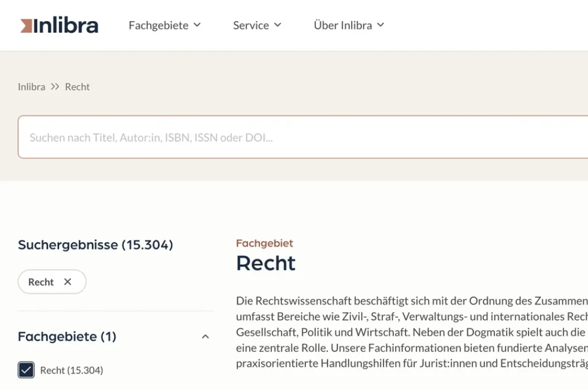Remove the Recht filter chip
588x389 pixels.
coord(68,282)
